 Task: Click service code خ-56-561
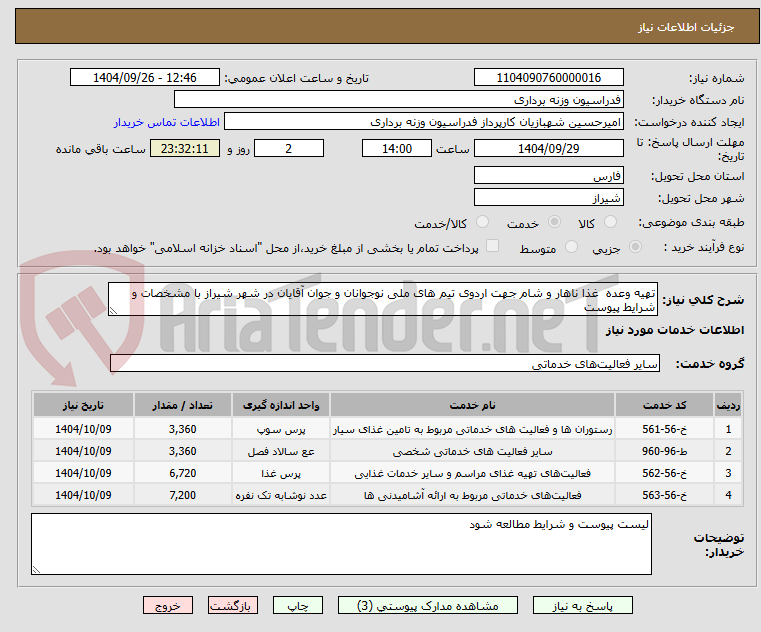pos(664,430)
